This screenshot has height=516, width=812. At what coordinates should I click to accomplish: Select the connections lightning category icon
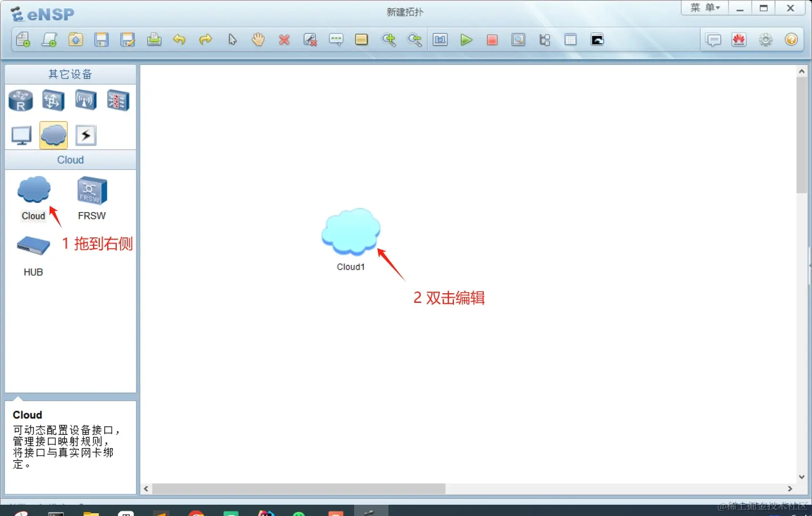[x=85, y=135]
